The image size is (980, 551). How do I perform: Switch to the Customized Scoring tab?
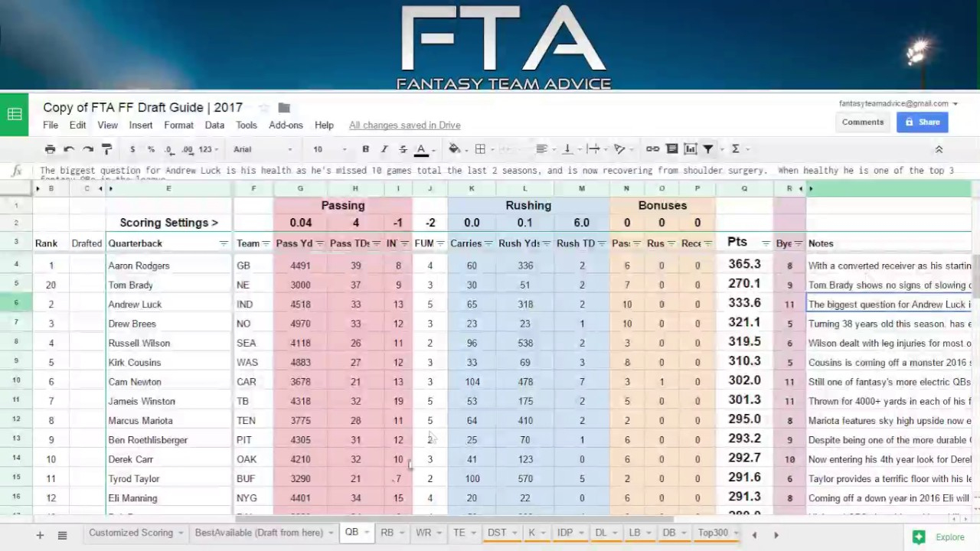136,533
